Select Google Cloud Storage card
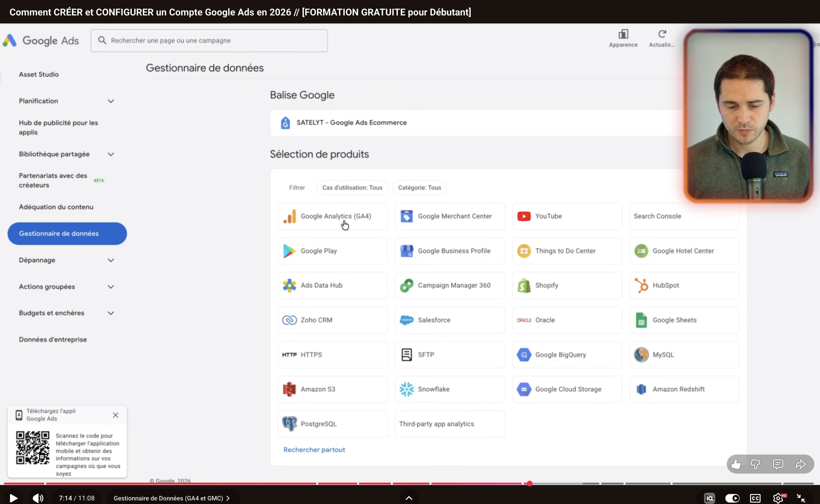The height and width of the screenshot is (504, 820). (x=567, y=389)
